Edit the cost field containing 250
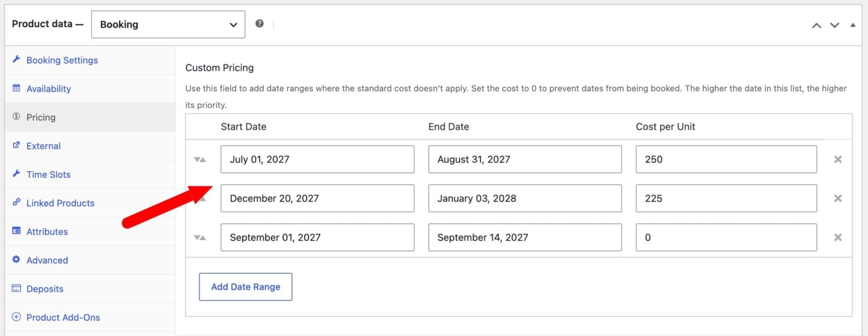 (x=726, y=159)
